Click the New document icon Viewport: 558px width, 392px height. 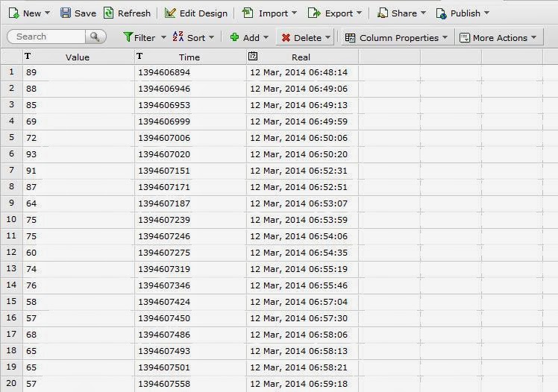click(13, 13)
